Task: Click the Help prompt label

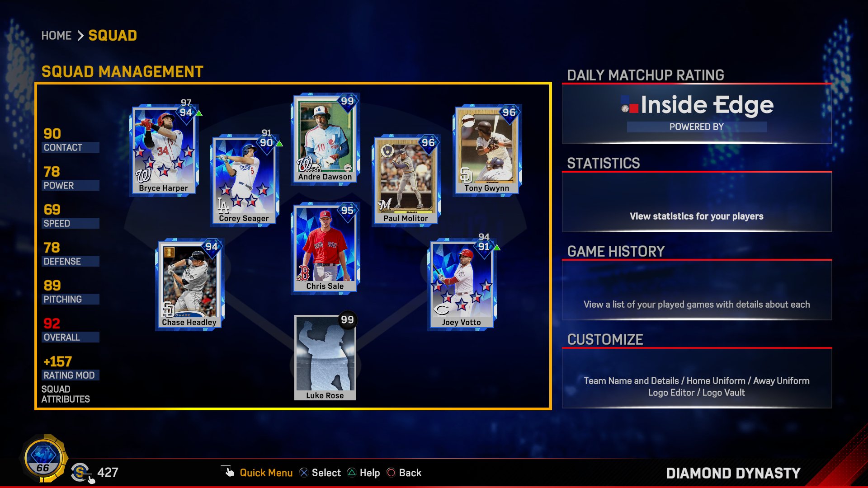Action: click(x=370, y=473)
